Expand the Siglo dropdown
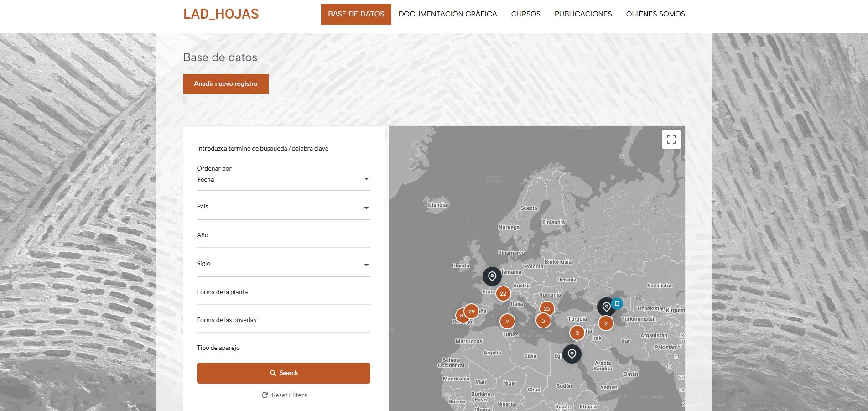This screenshot has height=411, width=868. [283, 264]
